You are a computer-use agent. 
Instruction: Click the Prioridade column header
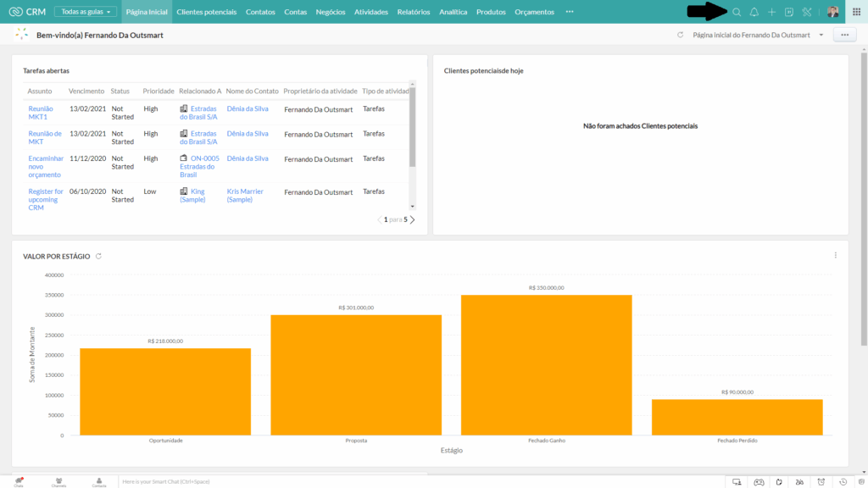point(159,91)
